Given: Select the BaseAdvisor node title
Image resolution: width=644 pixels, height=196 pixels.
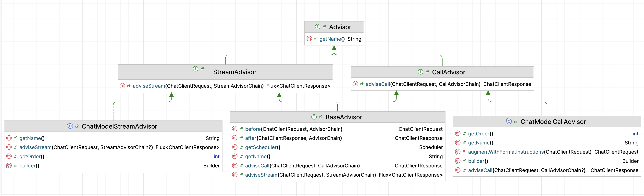Looking at the screenshot, I should click(344, 117).
